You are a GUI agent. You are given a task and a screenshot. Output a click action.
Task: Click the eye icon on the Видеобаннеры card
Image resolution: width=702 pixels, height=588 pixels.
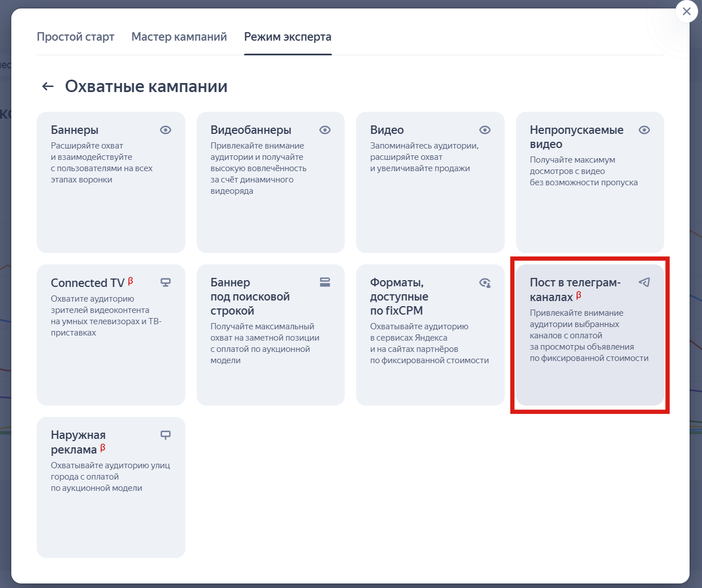(325, 130)
